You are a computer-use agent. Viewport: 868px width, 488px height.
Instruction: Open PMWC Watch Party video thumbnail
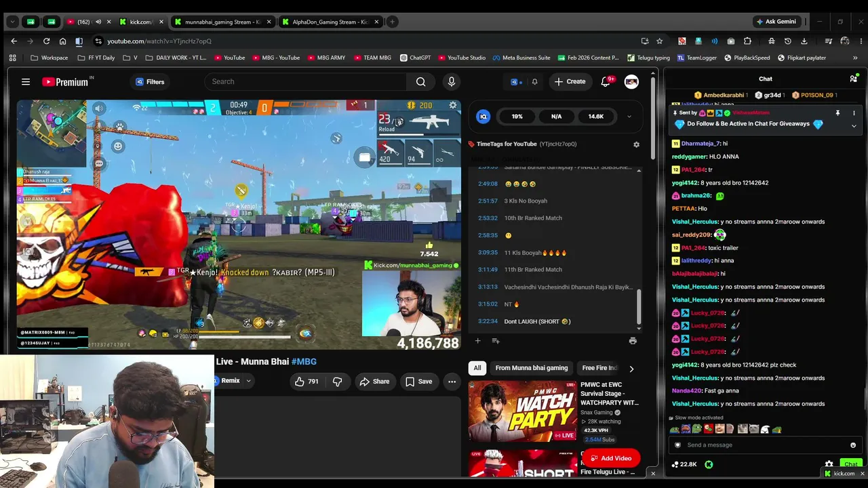pyautogui.click(x=522, y=411)
